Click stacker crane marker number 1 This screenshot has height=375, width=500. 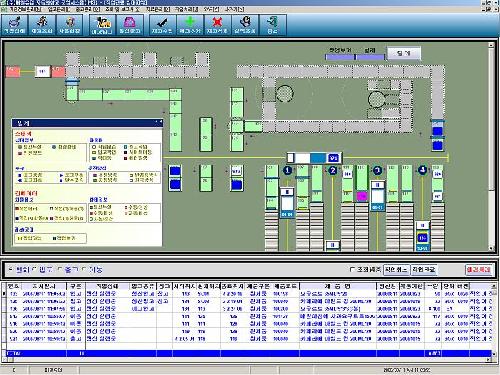(287, 170)
